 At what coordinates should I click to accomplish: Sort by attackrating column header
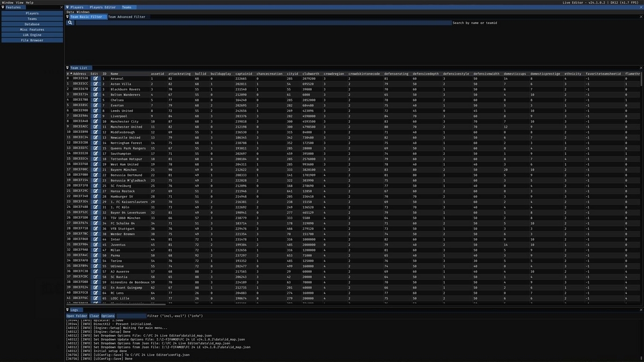179,73
